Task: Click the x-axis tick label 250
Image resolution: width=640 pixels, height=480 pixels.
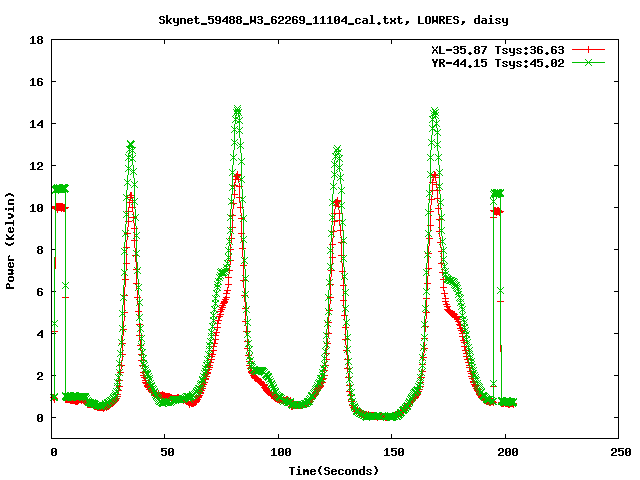Action: point(618,452)
